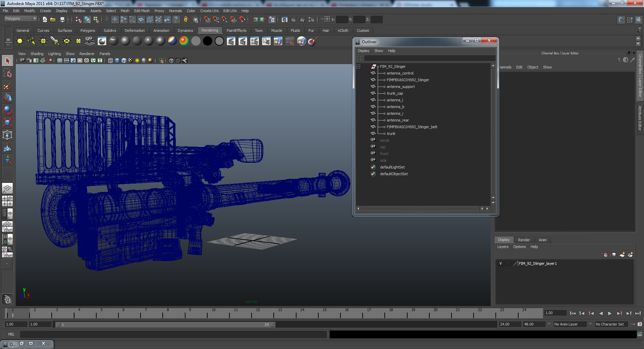Go to end of playback range
The image size is (644, 349).
tap(638, 313)
